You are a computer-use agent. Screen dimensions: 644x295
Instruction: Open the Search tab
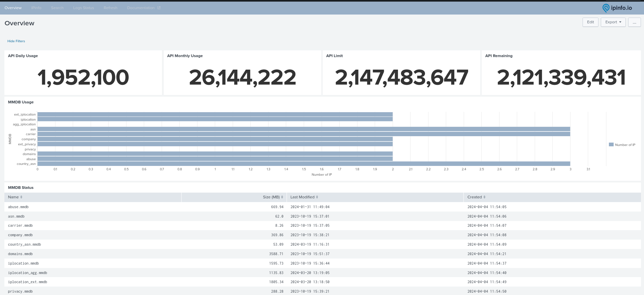pyautogui.click(x=57, y=8)
